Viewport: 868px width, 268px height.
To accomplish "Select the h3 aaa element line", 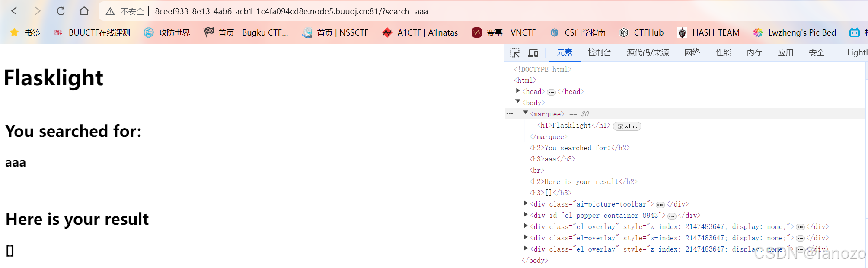I will 552,159.
